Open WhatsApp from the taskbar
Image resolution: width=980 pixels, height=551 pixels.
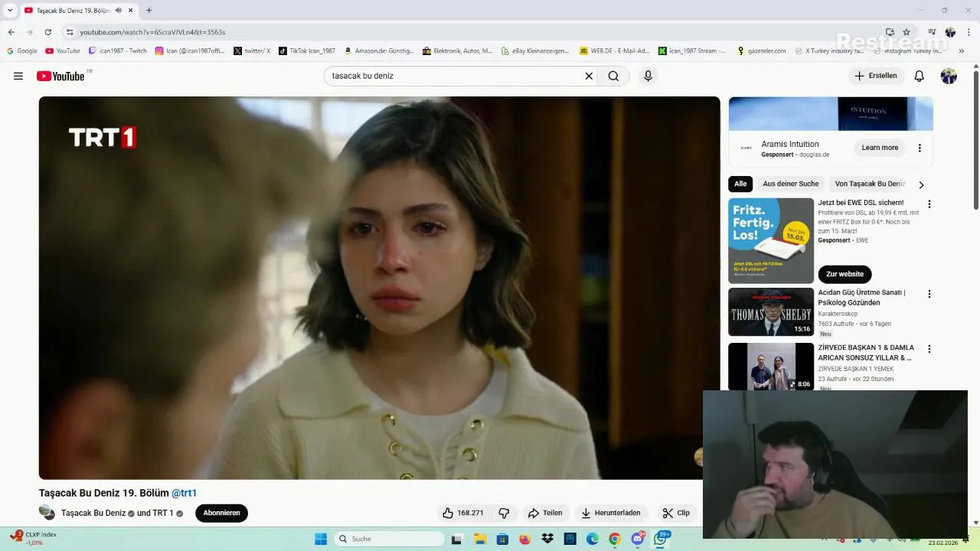[661, 539]
